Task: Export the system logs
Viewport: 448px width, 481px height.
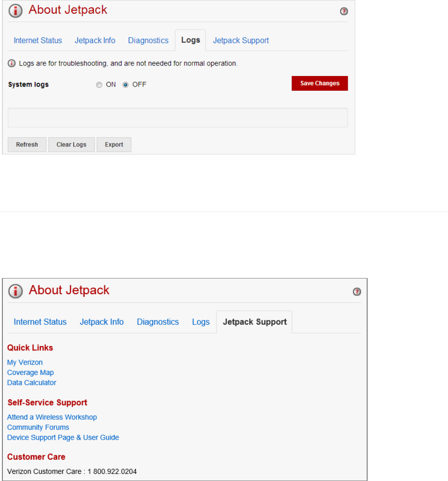Action: click(x=114, y=144)
